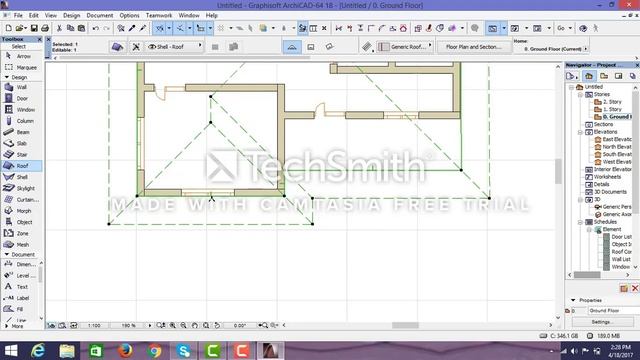Open the View menu
The height and width of the screenshot is (360, 640).
(x=51, y=16)
